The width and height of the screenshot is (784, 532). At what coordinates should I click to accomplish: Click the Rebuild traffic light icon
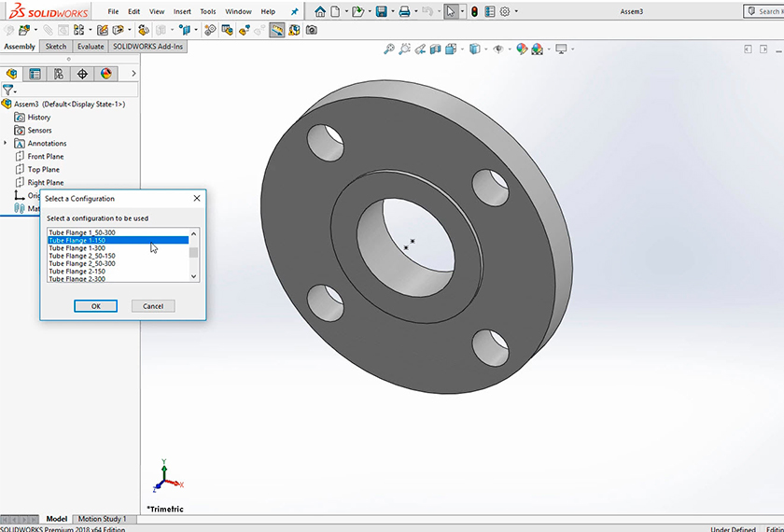coord(473,12)
